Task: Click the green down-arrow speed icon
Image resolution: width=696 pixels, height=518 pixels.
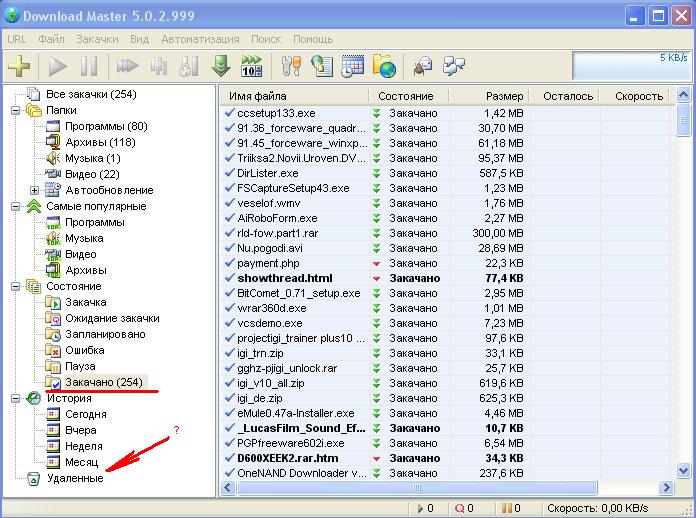Action: 221,66
